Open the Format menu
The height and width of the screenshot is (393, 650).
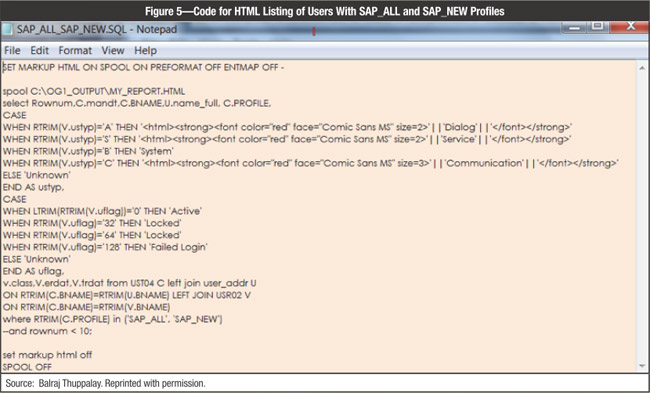75,51
